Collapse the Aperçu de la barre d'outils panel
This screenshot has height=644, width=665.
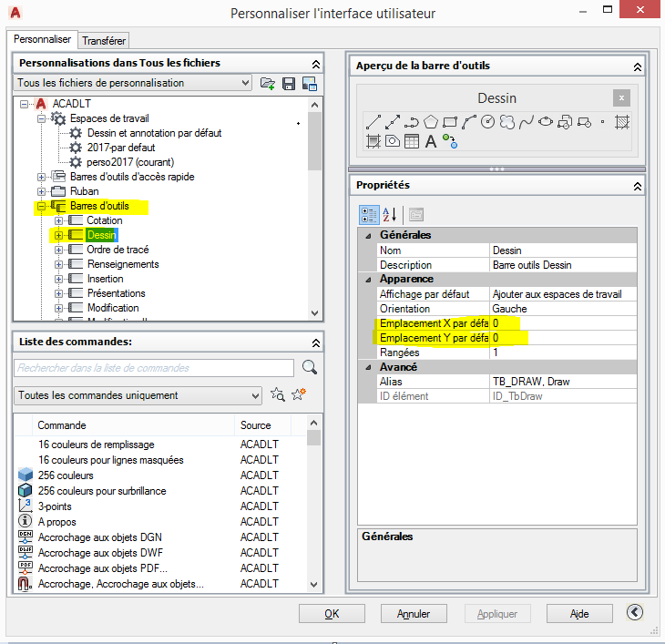point(638,67)
